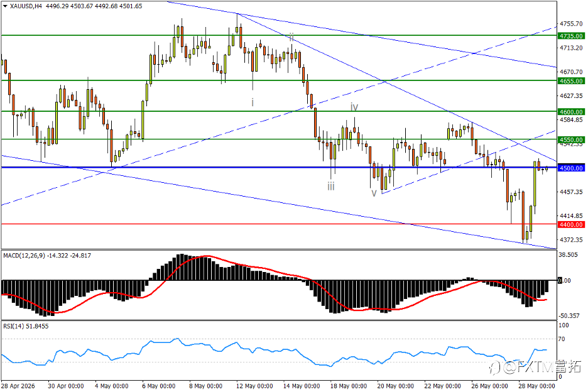Viewport: 588px width, 392px height.
Task: Select the wave label ii near the top
Action: click(291, 37)
